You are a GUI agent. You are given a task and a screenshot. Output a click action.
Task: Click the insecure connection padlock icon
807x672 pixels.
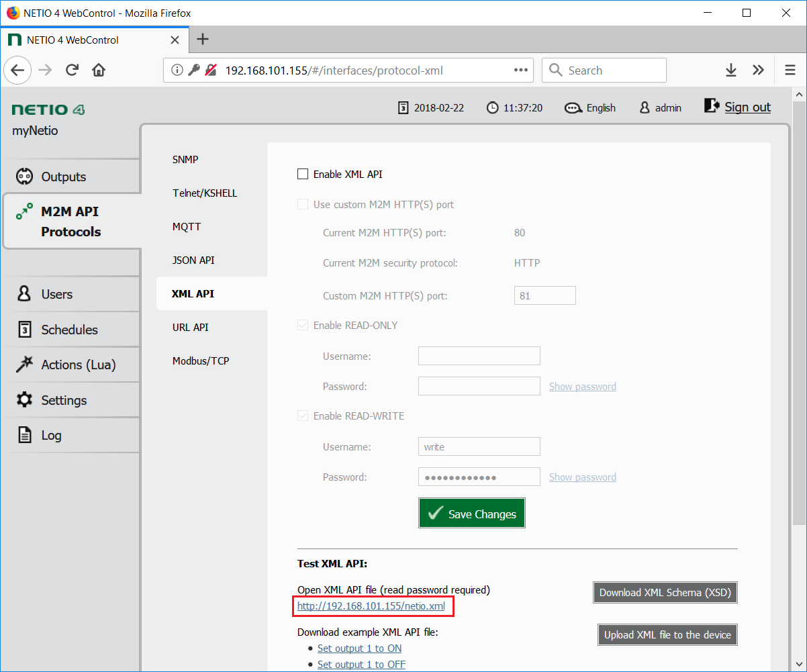pos(211,70)
